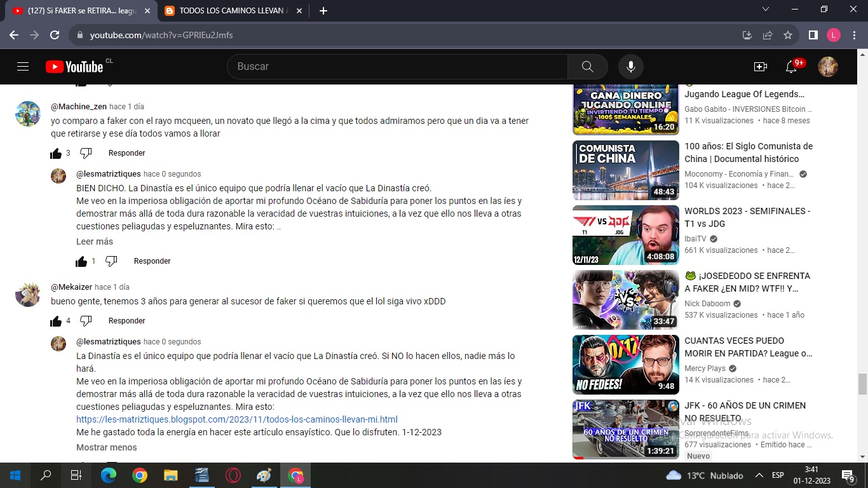Open the @Mekaizer channel name

tap(72, 287)
